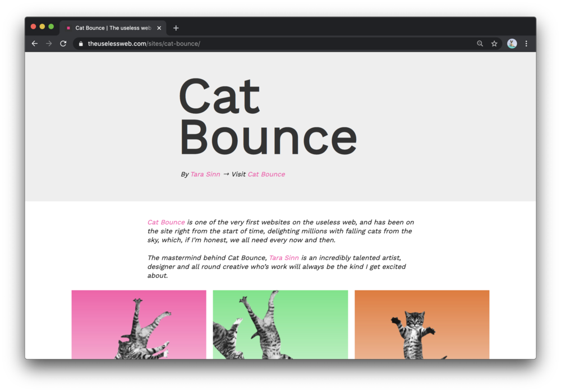
Task: Open the pink falling cat thumbnail
Action: (x=139, y=324)
